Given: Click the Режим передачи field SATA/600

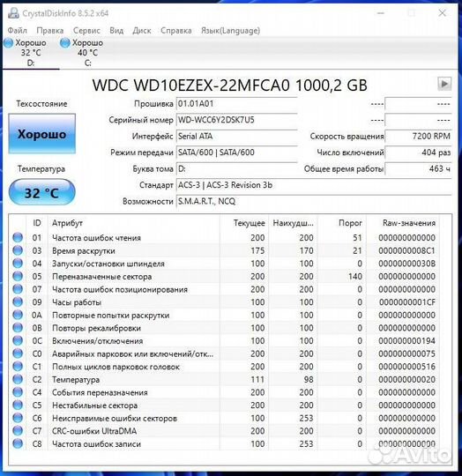Looking at the screenshot, I should pyautogui.click(x=237, y=152).
